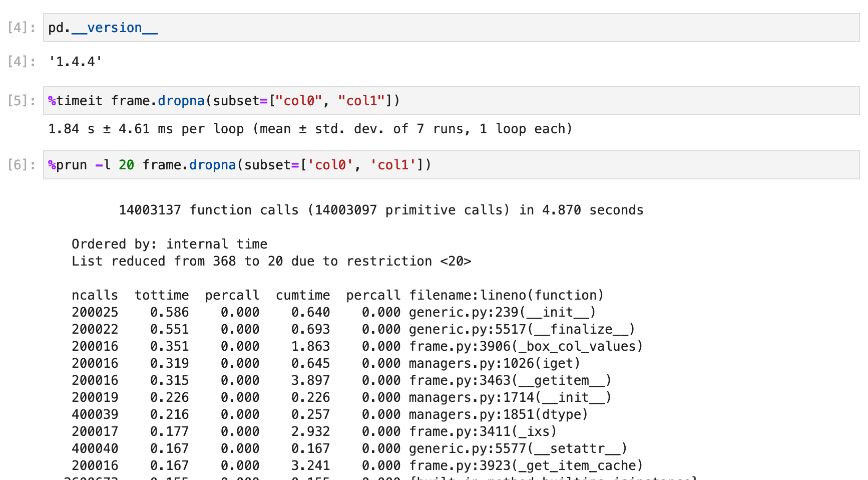Screen dimensions: 868x480
Task: Click the output prompt [4]: beside '1.4.4'
Action: [x=22, y=62]
